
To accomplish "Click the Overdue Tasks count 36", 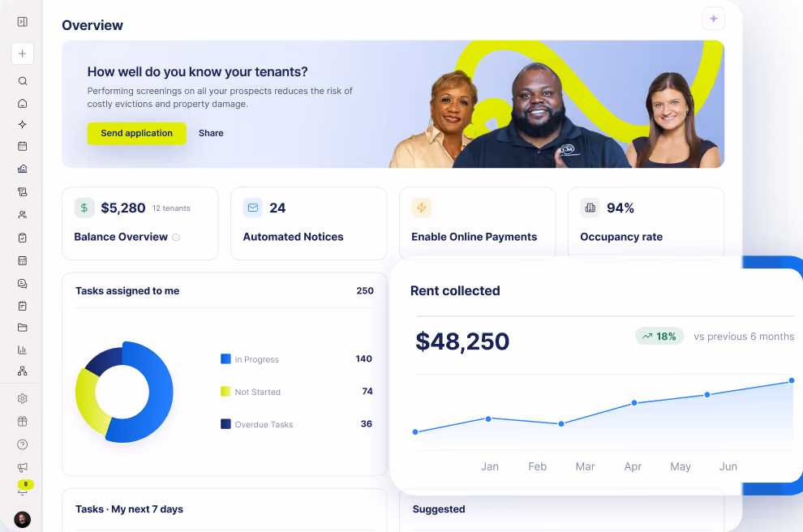I will [x=366, y=424].
